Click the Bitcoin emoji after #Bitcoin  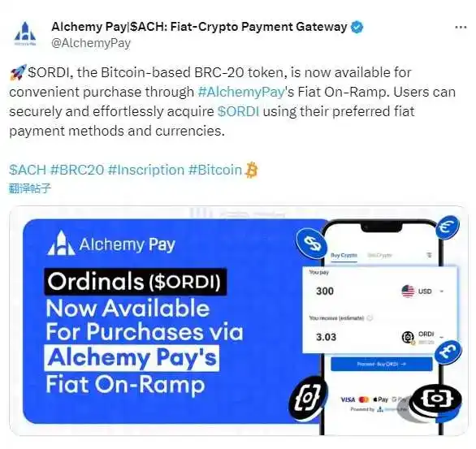[x=251, y=170]
